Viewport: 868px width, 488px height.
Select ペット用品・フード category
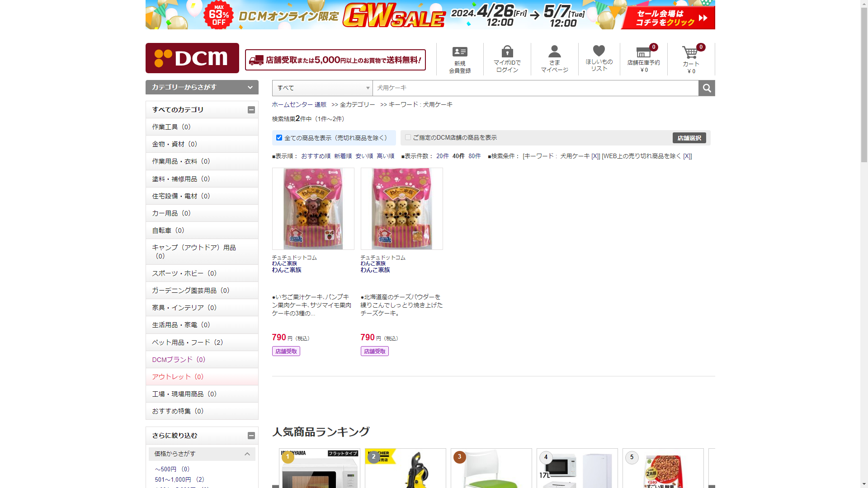[x=188, y=343]
